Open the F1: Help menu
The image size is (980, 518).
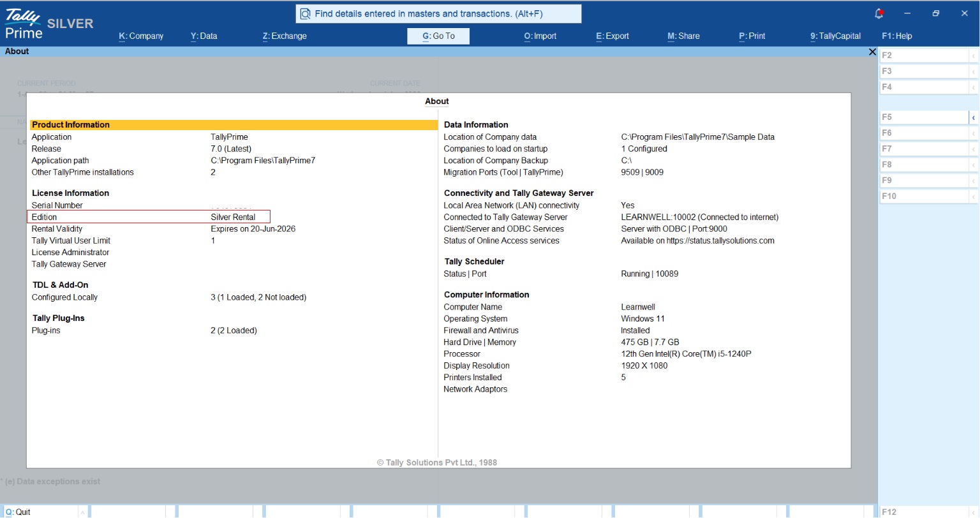[897, 36]
